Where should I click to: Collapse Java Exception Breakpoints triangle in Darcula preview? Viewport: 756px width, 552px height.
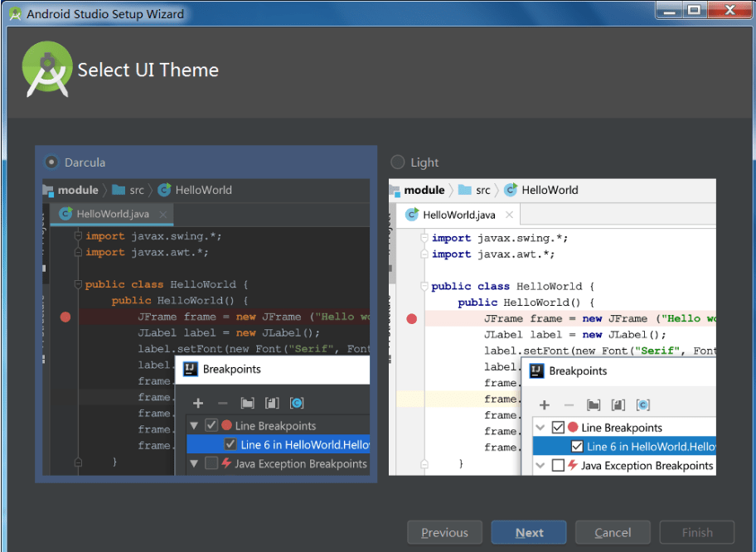(194, 464)
